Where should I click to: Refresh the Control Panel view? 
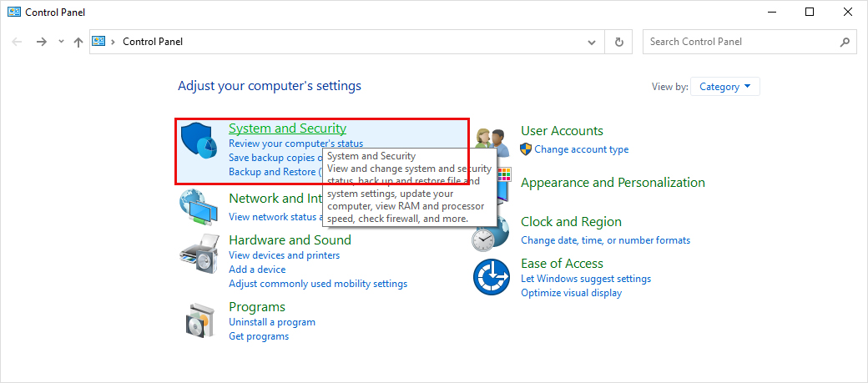(619, 42)
